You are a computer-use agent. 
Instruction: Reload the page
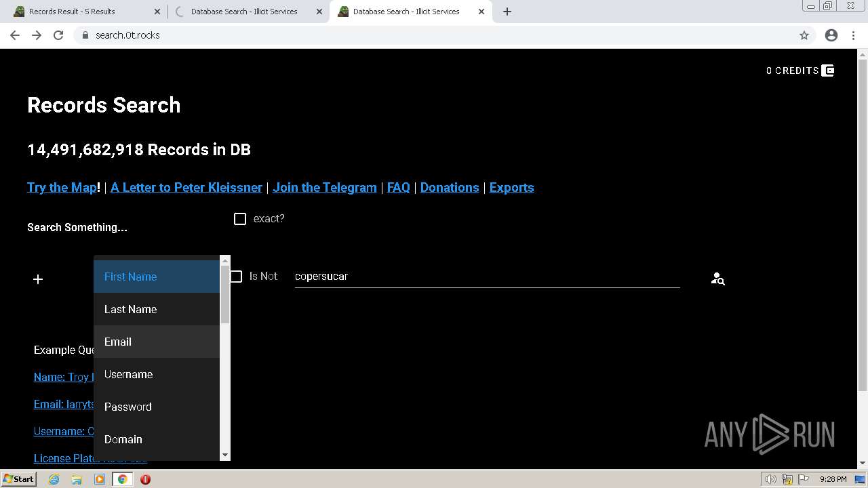point(58,35)
